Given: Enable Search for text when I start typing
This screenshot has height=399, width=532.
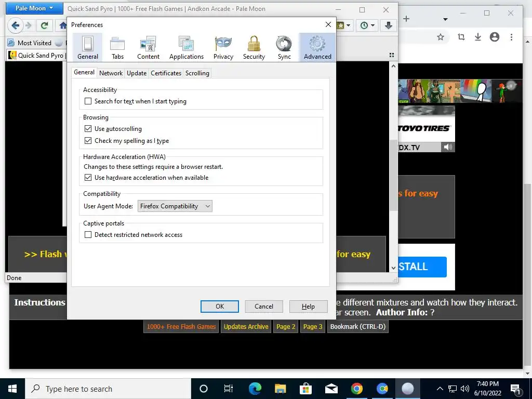Looking at the screenshot, I should (88, 101).
